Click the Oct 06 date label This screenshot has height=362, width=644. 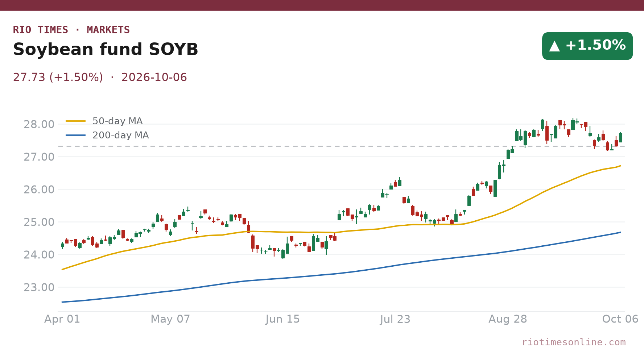620,319
